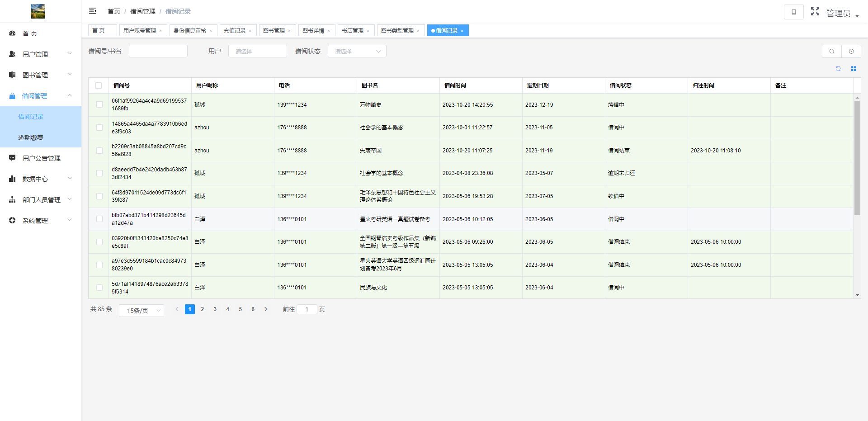Click the home dashboard icon in sidebar
Image resolution: width=868 pixels, height=421 pixels.
(x=12, y=33)
